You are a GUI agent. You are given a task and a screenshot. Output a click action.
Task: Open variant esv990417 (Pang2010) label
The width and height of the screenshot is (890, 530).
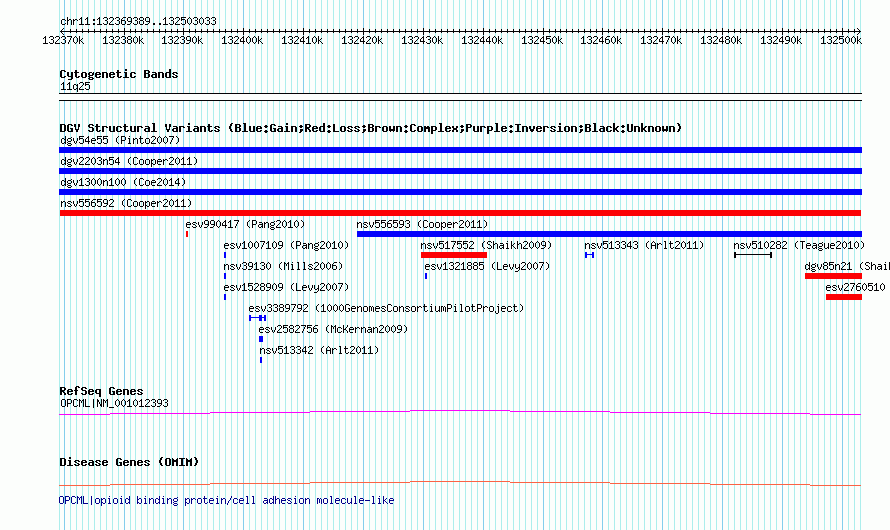pos(245,224)
